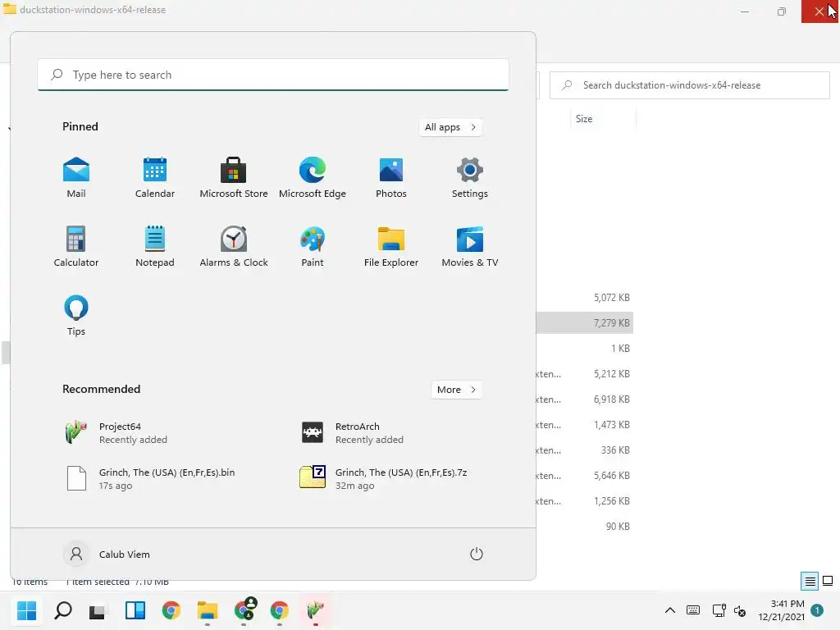Click the muted volume tray icon
The image size is (840, 630).
pos(740,610)
